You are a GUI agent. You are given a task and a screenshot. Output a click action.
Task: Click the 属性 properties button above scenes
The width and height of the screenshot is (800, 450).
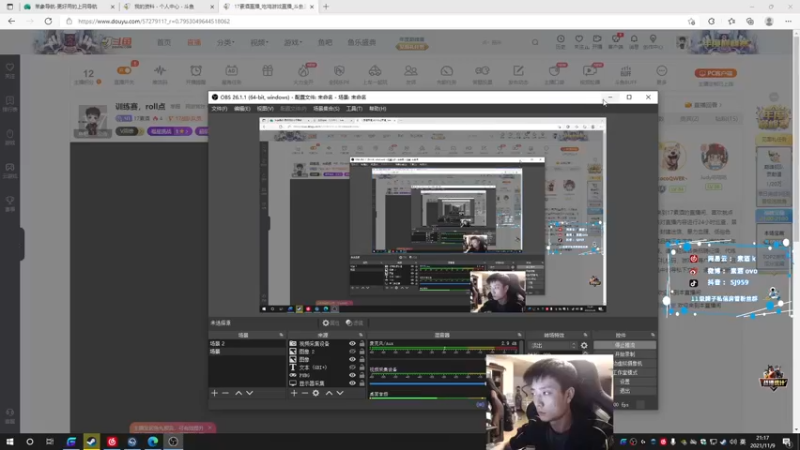pos(331,323)
